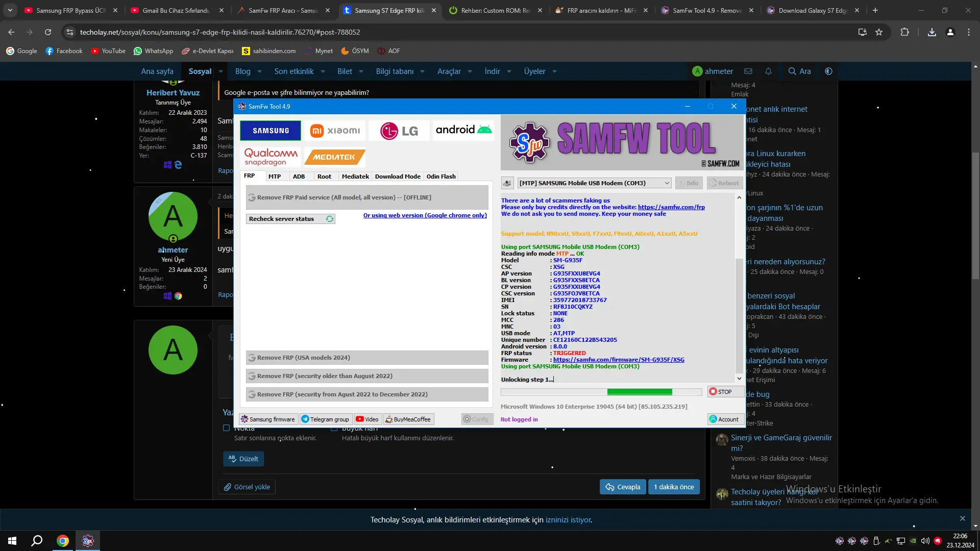
Task: Expand the Bilet dropdown arrow
Action: [361, 71]
